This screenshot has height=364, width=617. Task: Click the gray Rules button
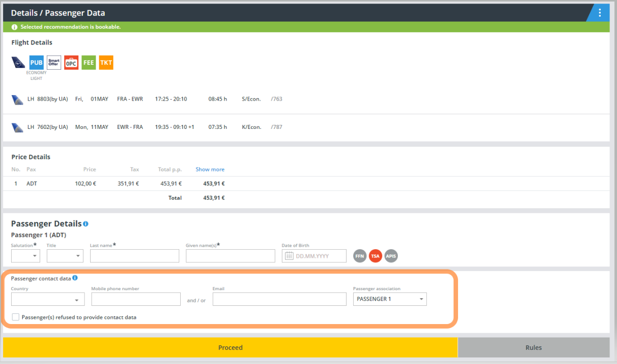click(x=533, y=347)
